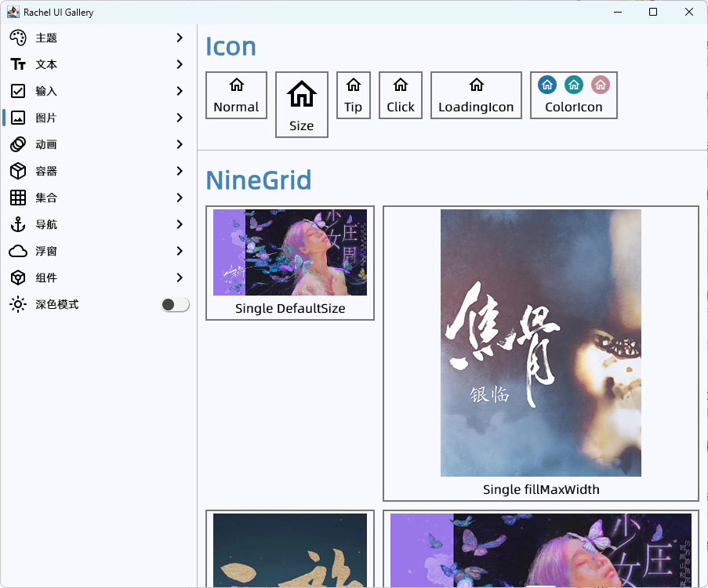
Task: Click the sun icon beside 深色模式
Action: pos(18,304)
